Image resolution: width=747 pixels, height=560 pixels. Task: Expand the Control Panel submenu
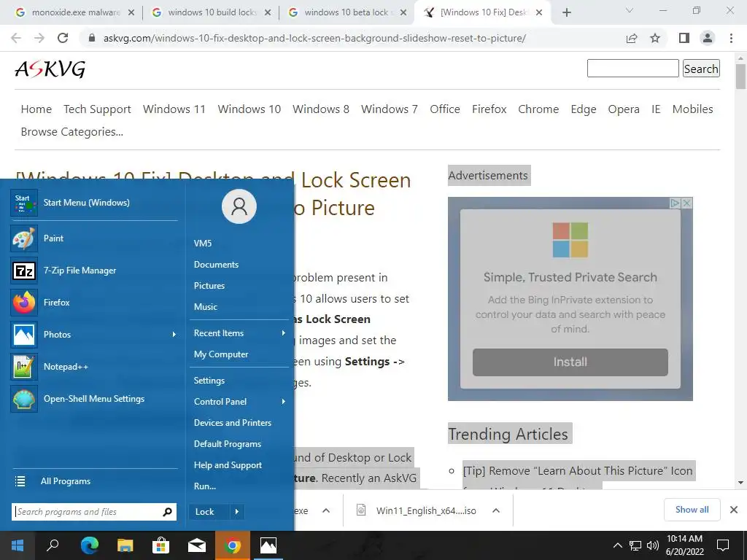(284, 402)
